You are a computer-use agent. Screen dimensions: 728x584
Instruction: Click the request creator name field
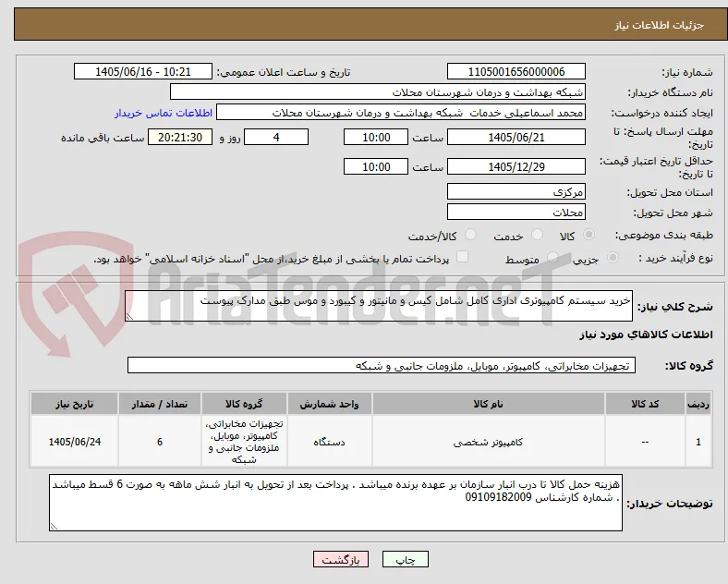click(x=401, y=113)
